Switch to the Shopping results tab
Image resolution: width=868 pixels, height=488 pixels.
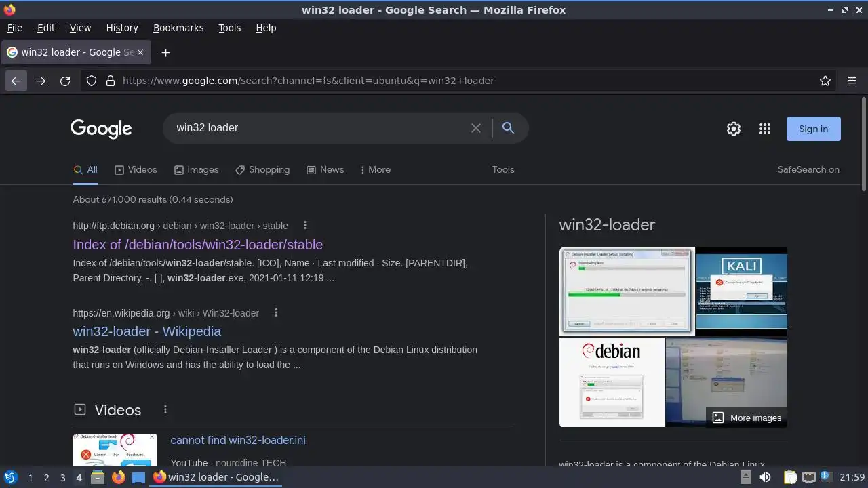point(262,170)
